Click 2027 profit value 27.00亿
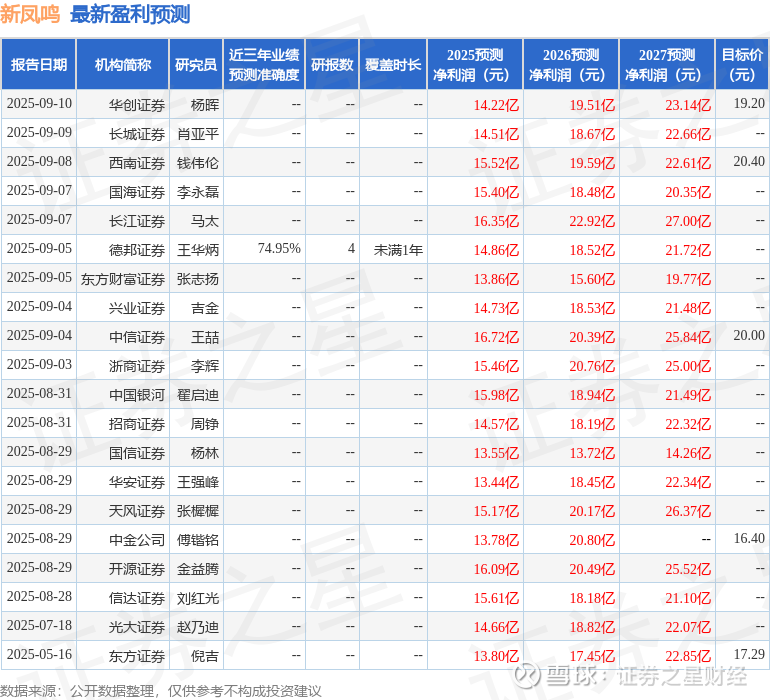The width and height of the screenshot is (770, 700). pyautogui.click(x=688, y=221)
